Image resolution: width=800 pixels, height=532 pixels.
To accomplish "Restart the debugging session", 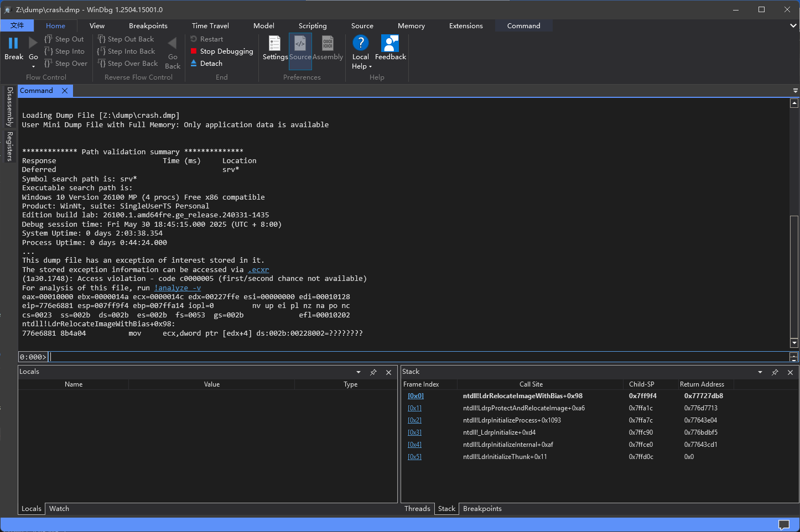I will (x=206, y=39).
